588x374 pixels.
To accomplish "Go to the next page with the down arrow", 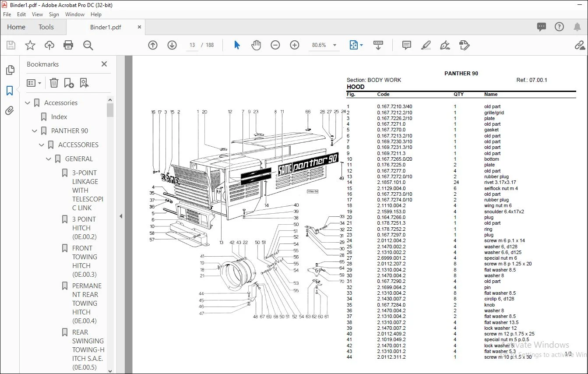I will pos(172,45).
